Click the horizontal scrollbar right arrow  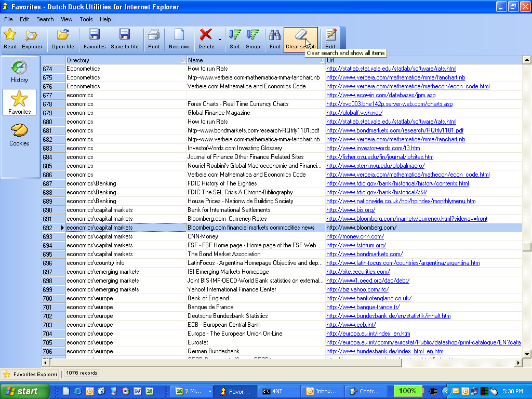click(x=518, y=363)
